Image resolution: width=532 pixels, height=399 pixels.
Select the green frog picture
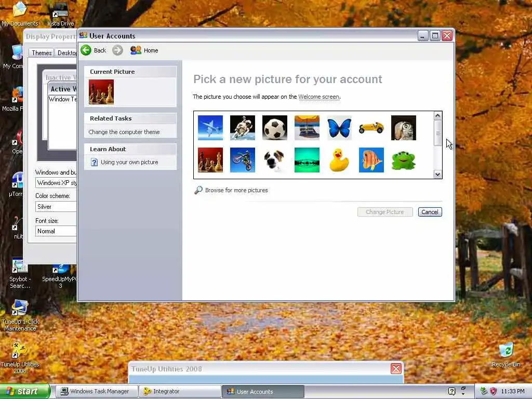[404, 160]
